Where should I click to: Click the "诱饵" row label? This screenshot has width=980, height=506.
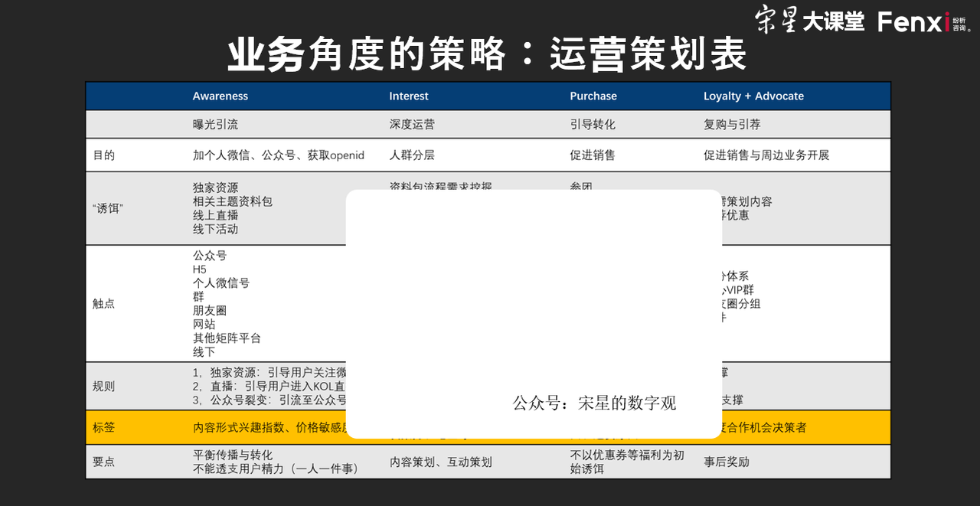tap(107, 208)
